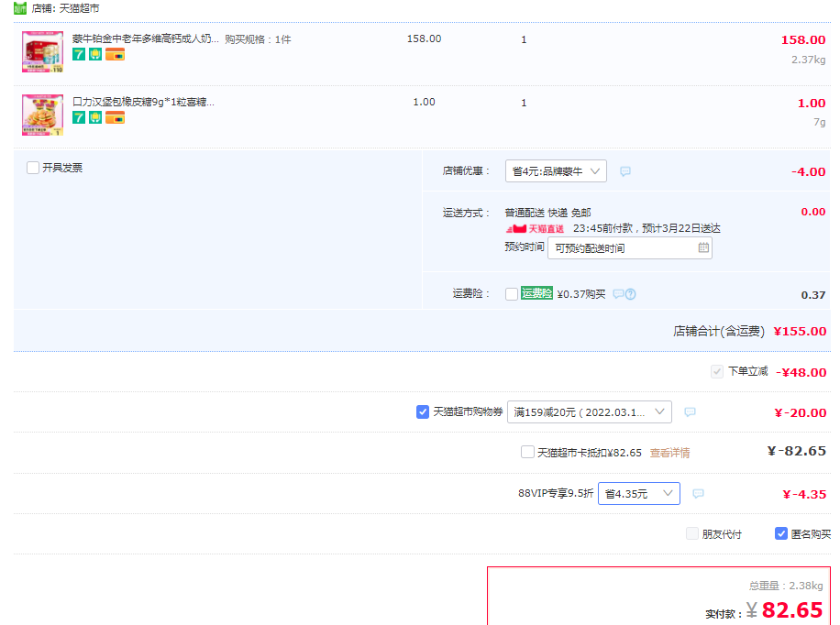Click the green shield icon under Mengniu product
840x625 pixels.
coord(95,55)
